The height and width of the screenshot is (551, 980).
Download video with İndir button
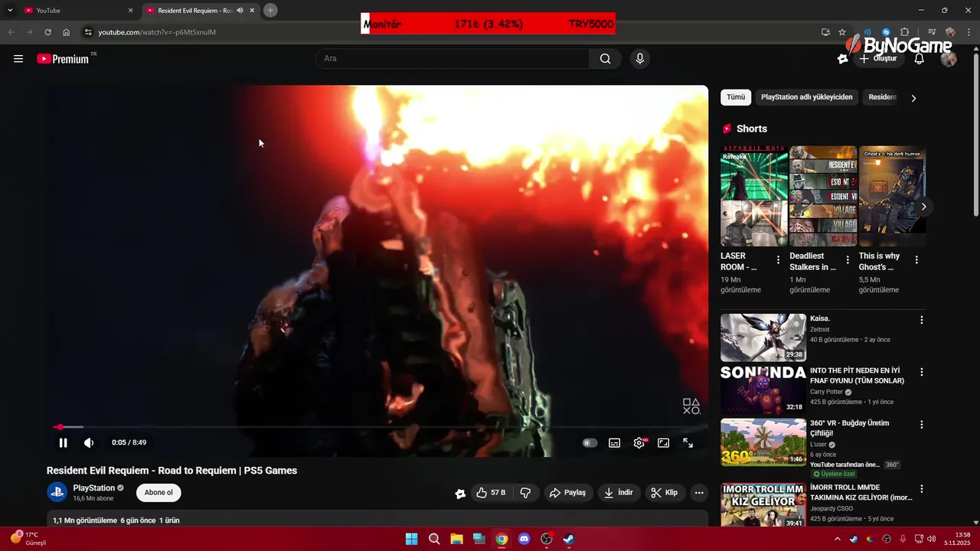[619, 493]
